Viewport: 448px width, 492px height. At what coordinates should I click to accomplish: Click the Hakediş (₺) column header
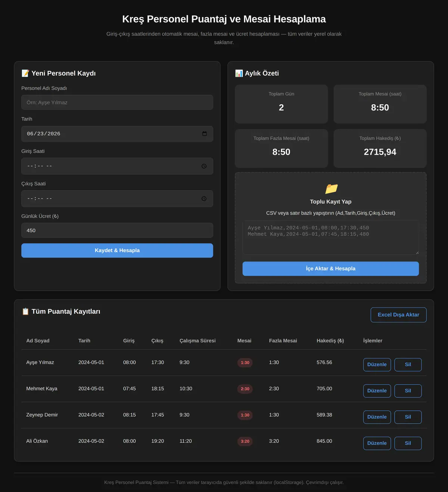(330, 341)
